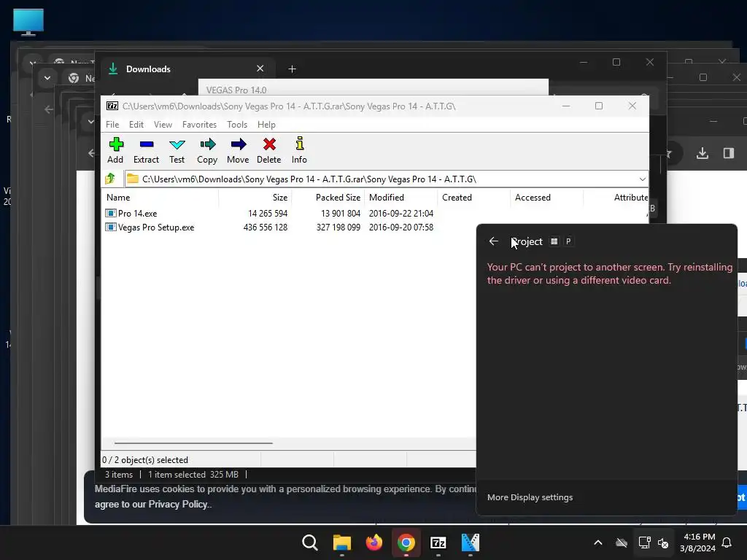The image size is (747, 560).
Task: Switch to Chrome in the taskbar
Action: (x=406, y=542)
